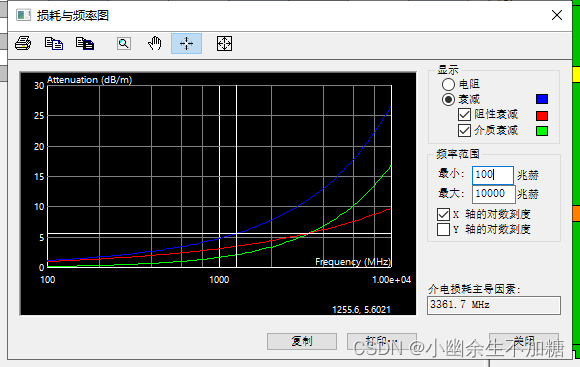This screenshot has width=580, height=367.
Task: Click the red 阻性衰减 color swatch
Action: click(542, 115)
